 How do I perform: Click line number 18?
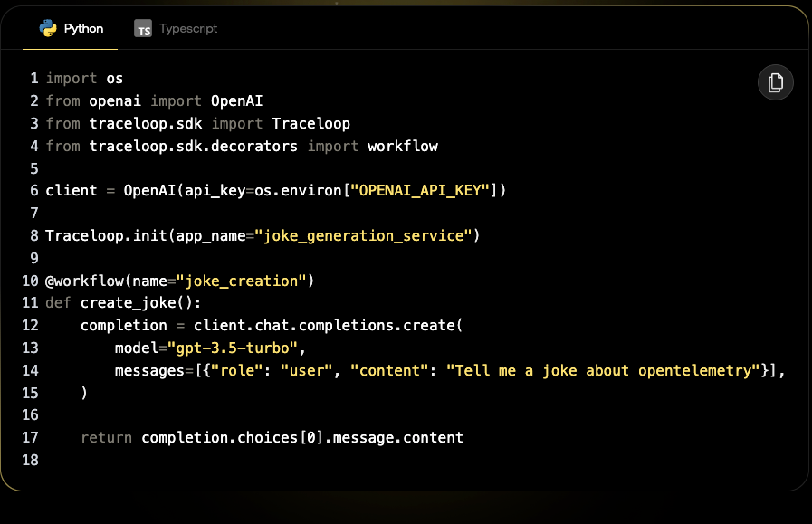click(x=30, y=461)
